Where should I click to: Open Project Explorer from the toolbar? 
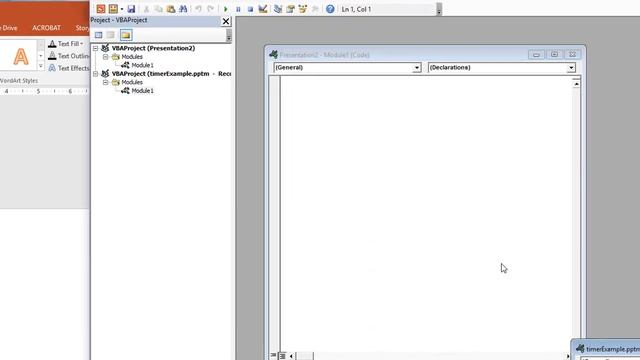click(x=278, y=9)
